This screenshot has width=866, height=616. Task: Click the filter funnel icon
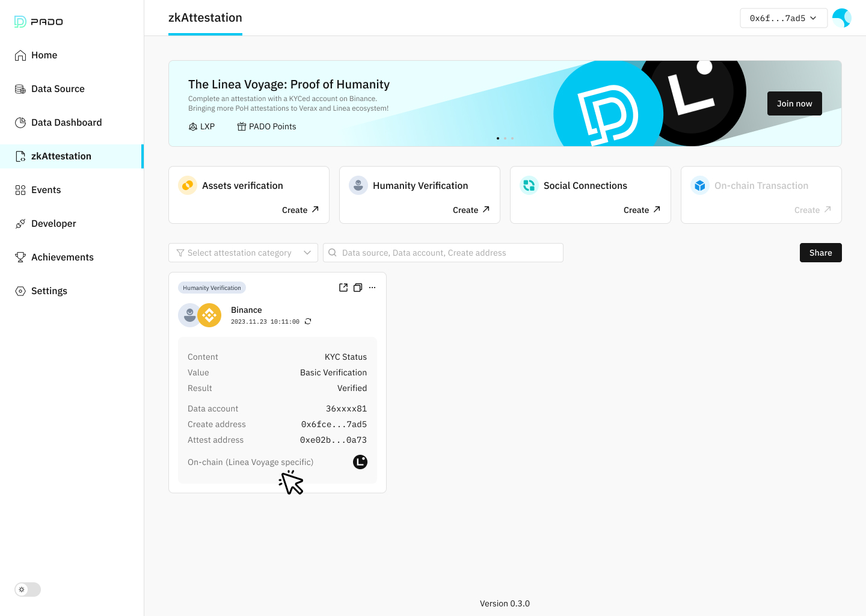point(180,253)
